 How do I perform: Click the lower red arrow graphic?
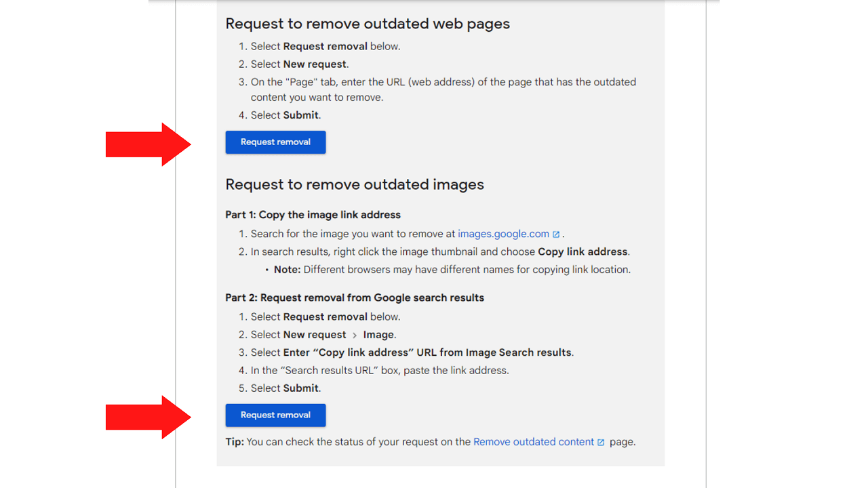click(146, 416)
